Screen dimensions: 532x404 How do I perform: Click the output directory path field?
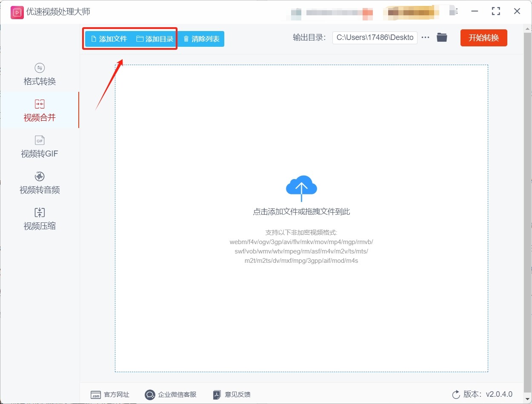click(375, 37)
